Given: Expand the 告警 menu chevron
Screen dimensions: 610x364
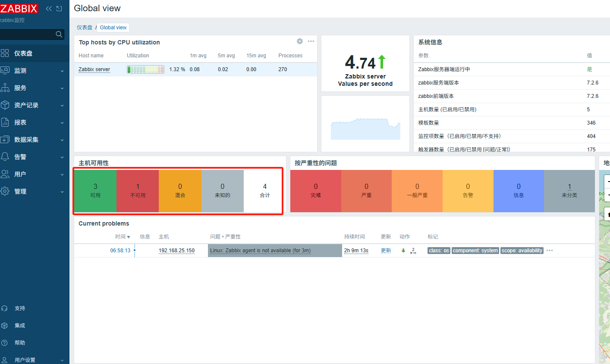Looking at the screenshot, I should (x=62, y=157).
